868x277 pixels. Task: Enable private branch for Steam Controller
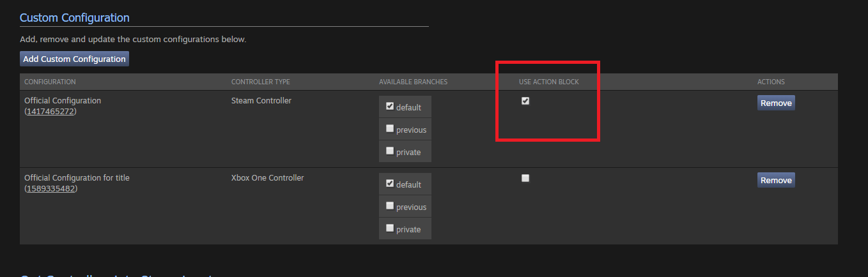pyautogui.click(x=390, y=151)
